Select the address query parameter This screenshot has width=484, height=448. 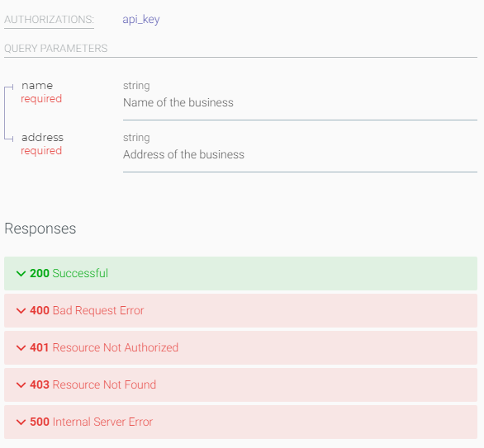(43, 137)
